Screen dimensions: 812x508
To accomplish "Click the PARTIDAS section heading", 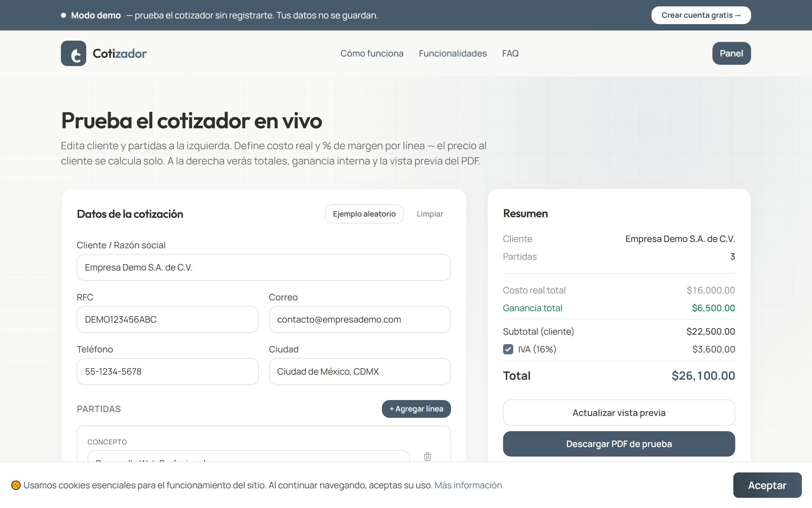I will coord(99,409).
